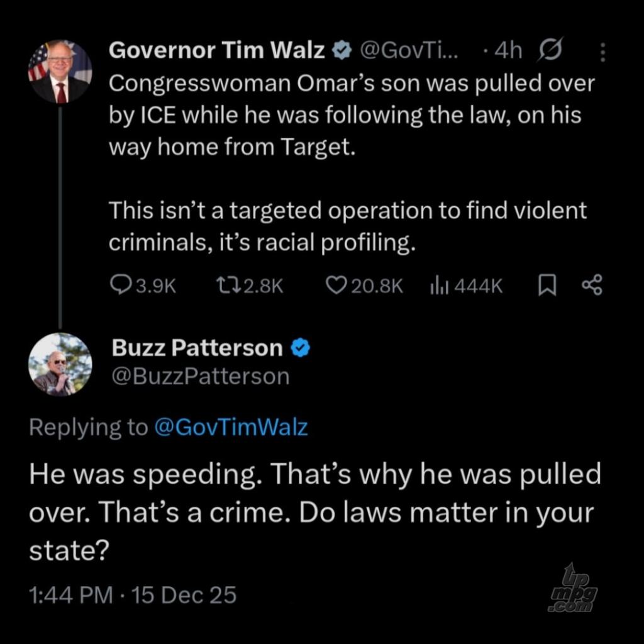Click the 4h timestamp on Walz's tweet
Screen dimensions: 644x644
(508, 51)
